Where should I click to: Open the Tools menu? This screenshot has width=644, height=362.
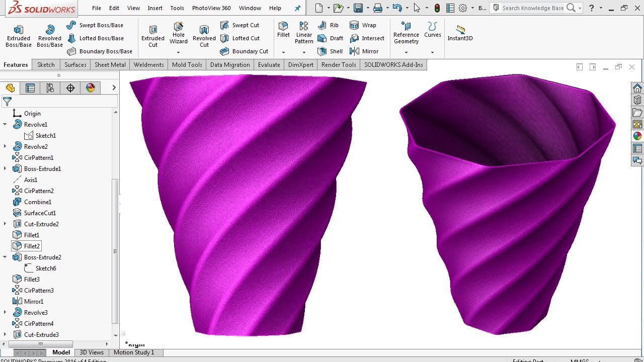(177, 8)
